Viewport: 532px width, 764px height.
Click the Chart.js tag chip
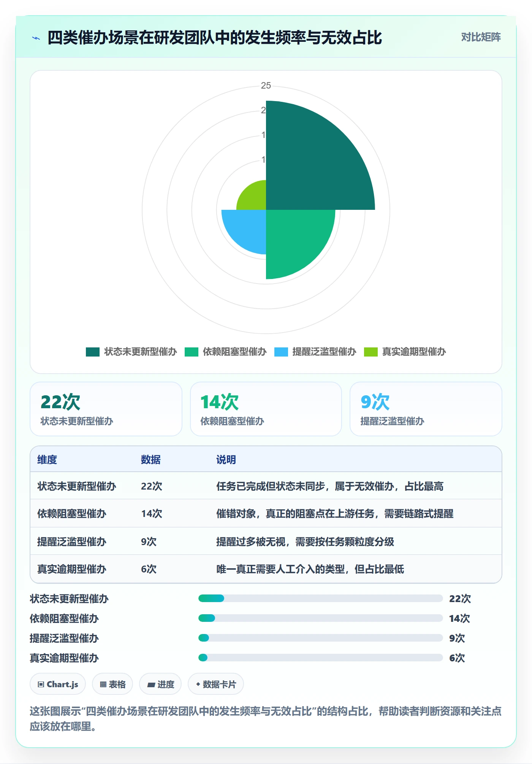(x=58, y=684)
